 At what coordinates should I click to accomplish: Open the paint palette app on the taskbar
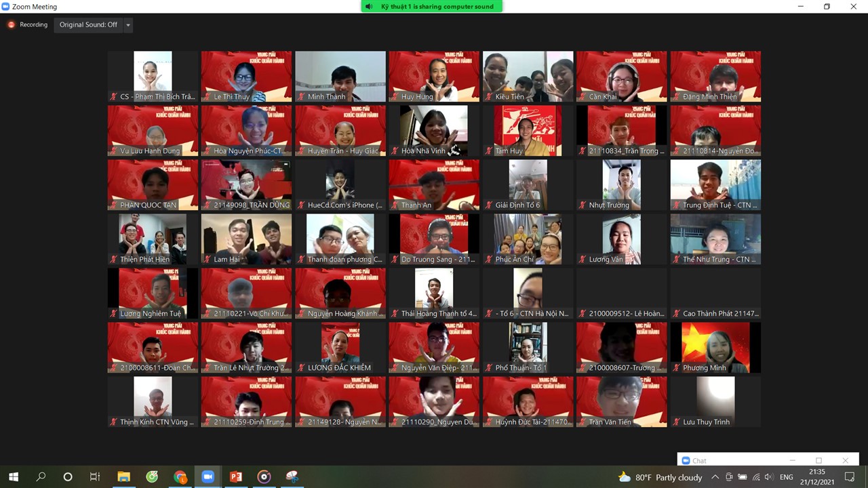point(292,477)
